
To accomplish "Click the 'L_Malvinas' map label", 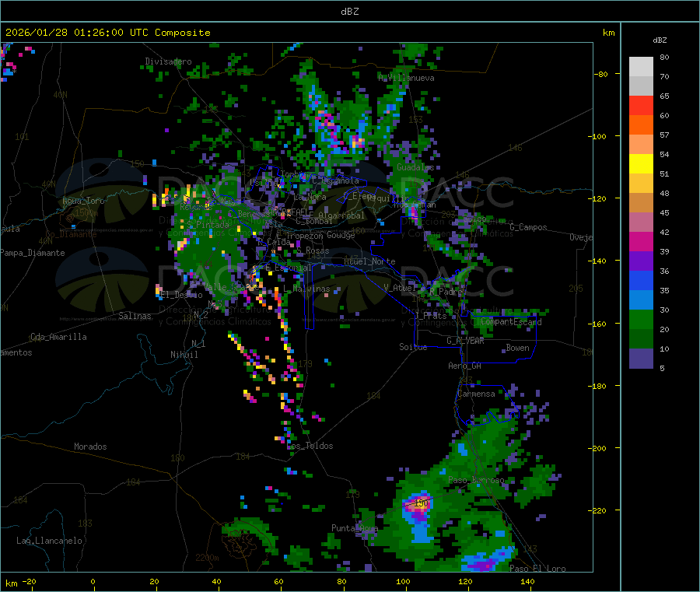I will [306, 289].
